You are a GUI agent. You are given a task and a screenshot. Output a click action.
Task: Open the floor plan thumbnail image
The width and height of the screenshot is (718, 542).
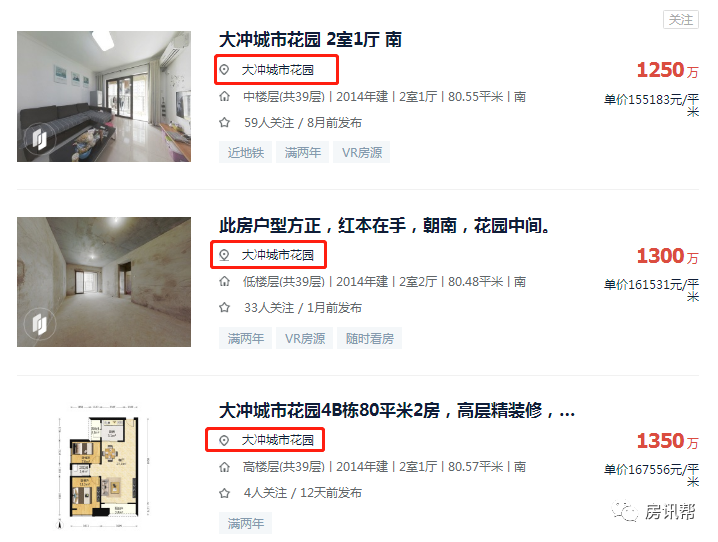pos(104,467)
